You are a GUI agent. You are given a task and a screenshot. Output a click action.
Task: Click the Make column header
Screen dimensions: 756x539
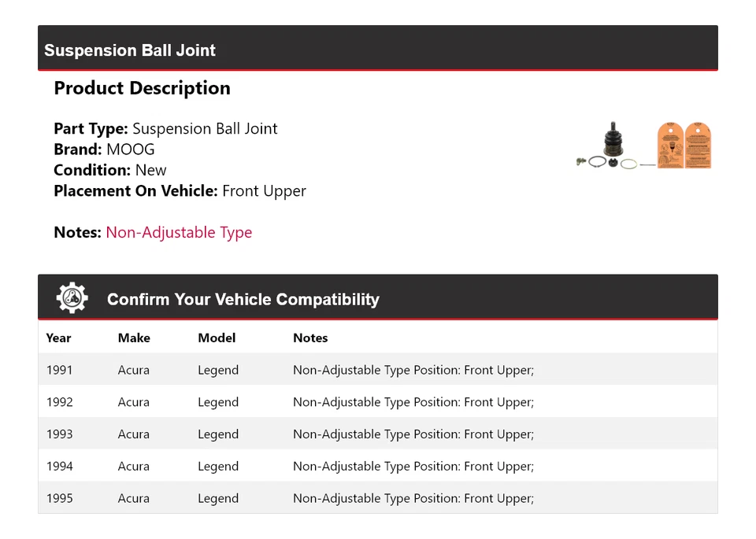134,338
